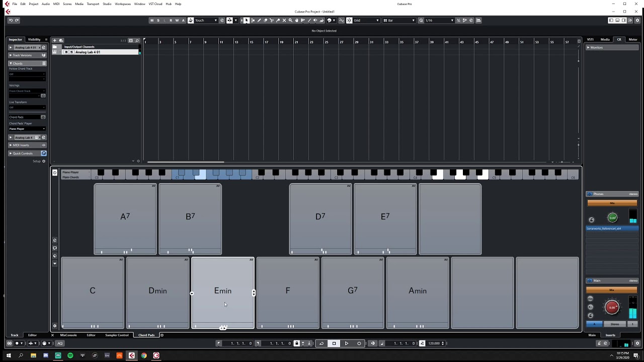Image resolution: width=644 pixels, height=362 pixels.
Task: Expand the Quick Controls section
Action: coord(11,153)
